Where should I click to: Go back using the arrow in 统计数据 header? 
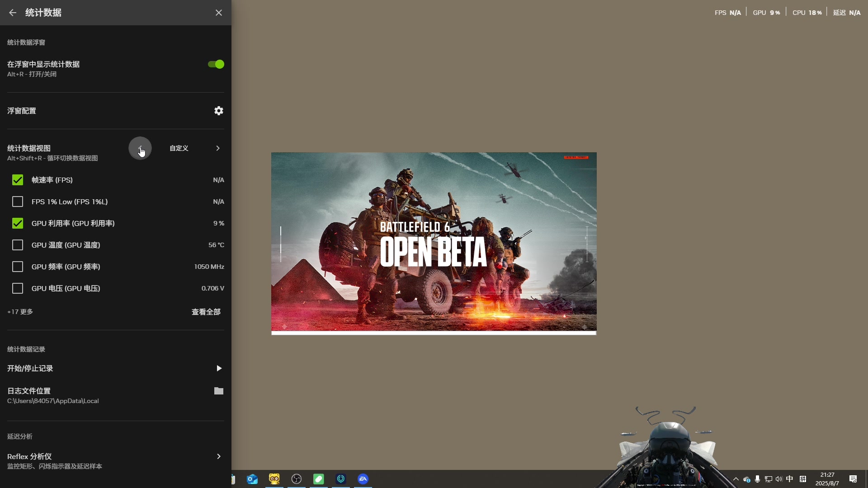[x=13, y=13]
